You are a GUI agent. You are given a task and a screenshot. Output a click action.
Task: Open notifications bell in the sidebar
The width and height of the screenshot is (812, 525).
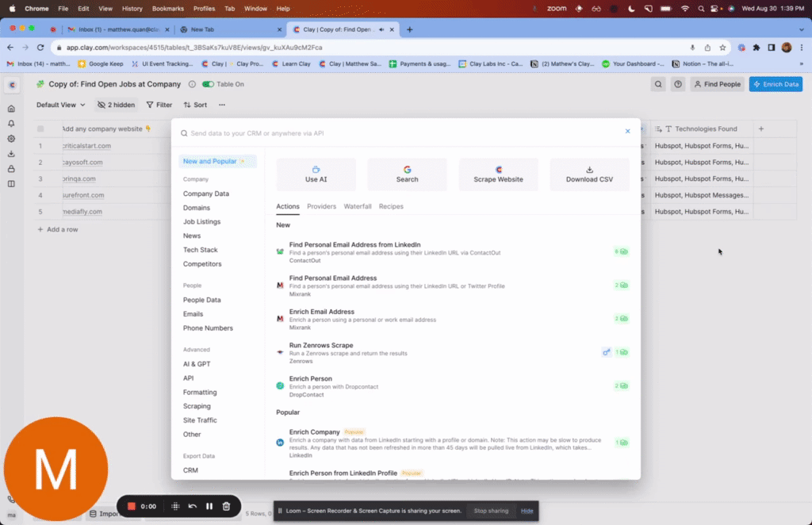11,124
